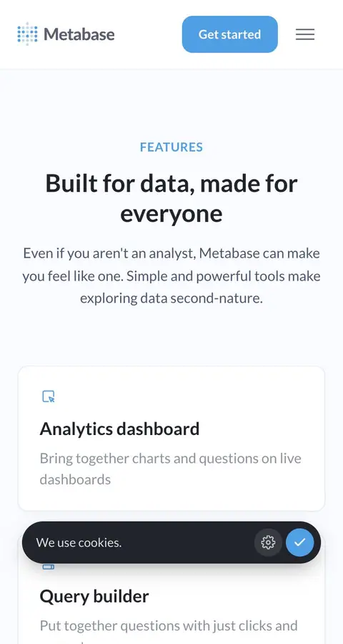Accept cookies with the blue checkmark
The width and height of the screenshot is (343, 644).
tap(300, 542)
